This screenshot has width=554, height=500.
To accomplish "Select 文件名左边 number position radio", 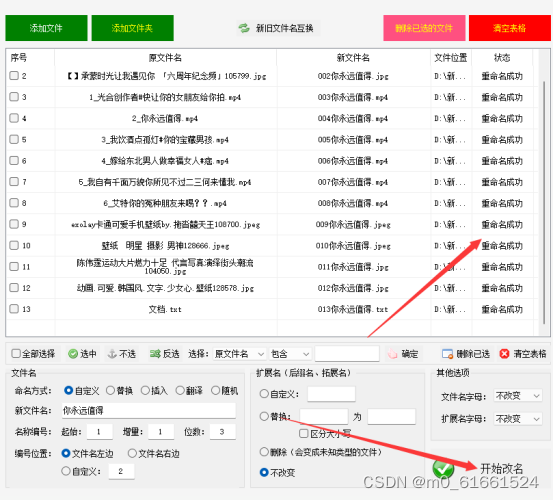I will click(x=66, y=453).
